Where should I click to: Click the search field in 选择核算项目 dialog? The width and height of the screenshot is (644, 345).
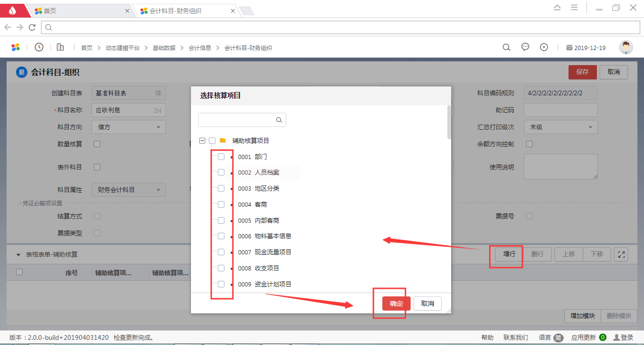click(237, 120)
